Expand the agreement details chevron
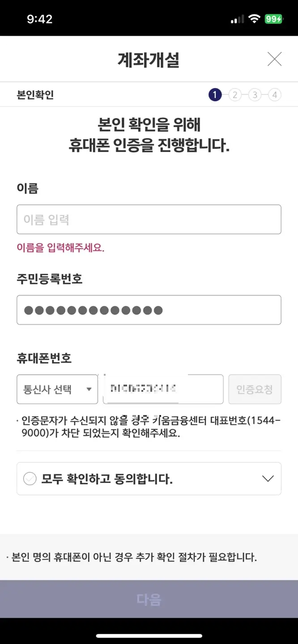This screenshot has width=298, height=644. [268, 479]
